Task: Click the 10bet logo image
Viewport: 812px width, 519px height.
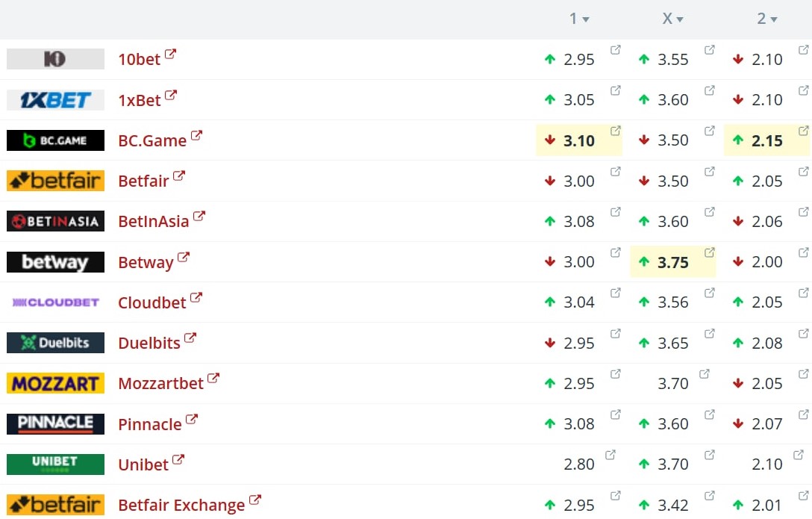Action: tap(55, 59)
